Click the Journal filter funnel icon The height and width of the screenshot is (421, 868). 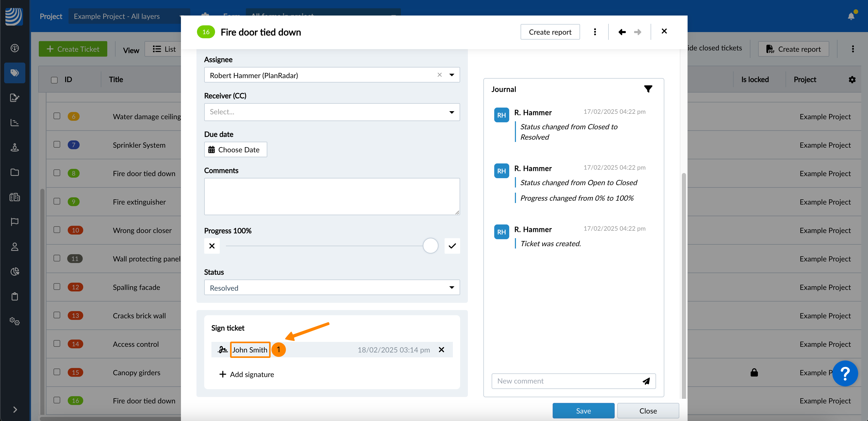[x=648, y=89]
